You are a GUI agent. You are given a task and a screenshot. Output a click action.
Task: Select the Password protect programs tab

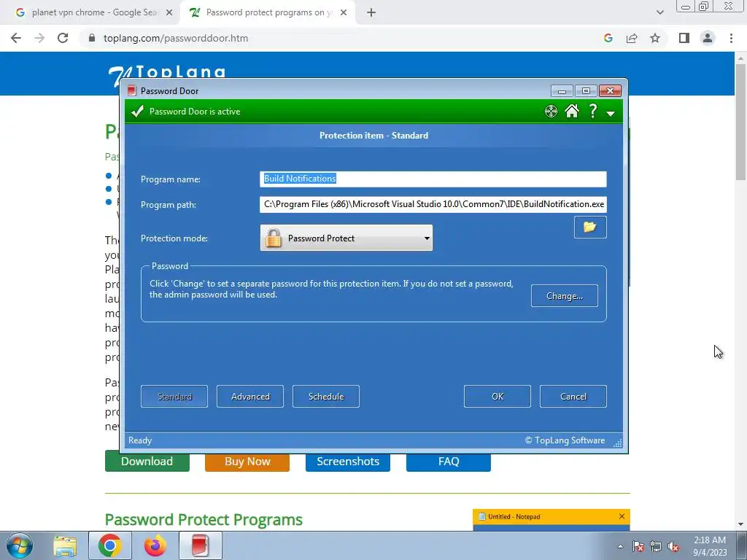click(268, 12)
